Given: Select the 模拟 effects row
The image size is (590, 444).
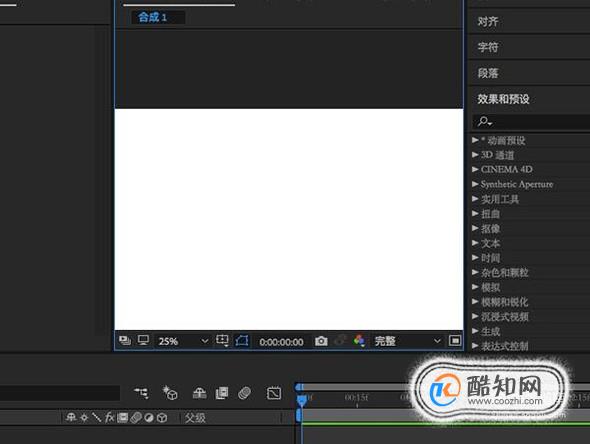Looking at the screenshot, I should click(530, 287).
